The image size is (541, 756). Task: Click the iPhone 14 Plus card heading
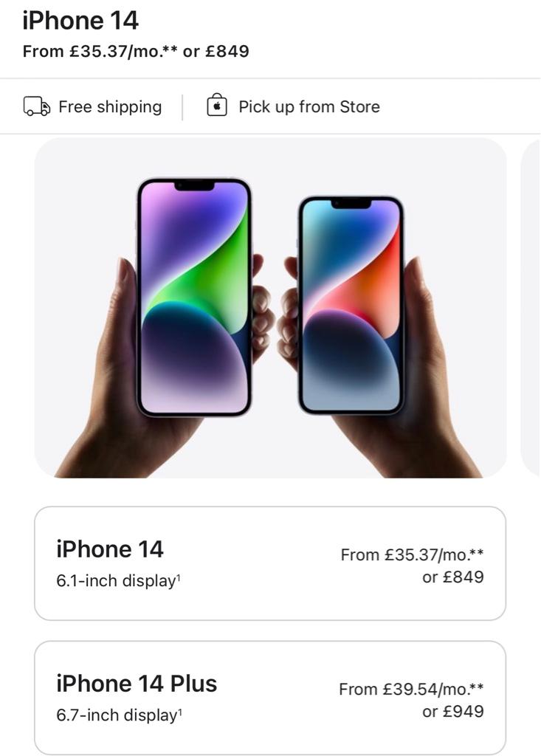tap(137, 684)
